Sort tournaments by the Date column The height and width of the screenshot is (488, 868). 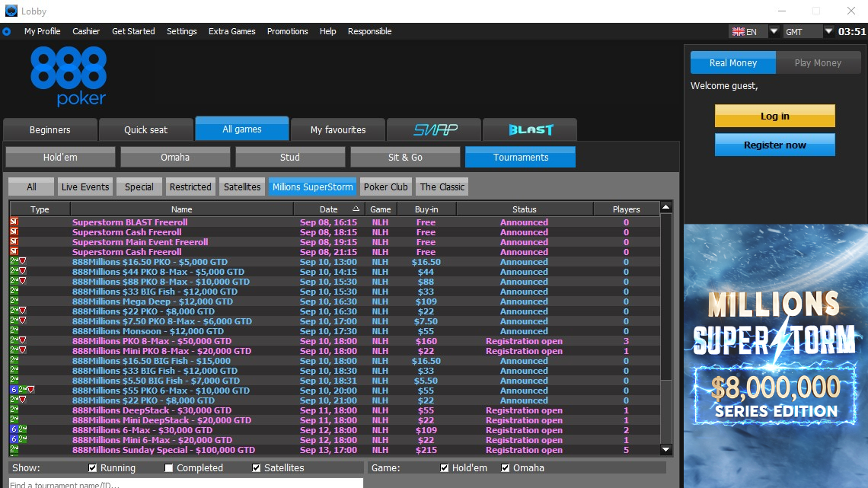329,209
